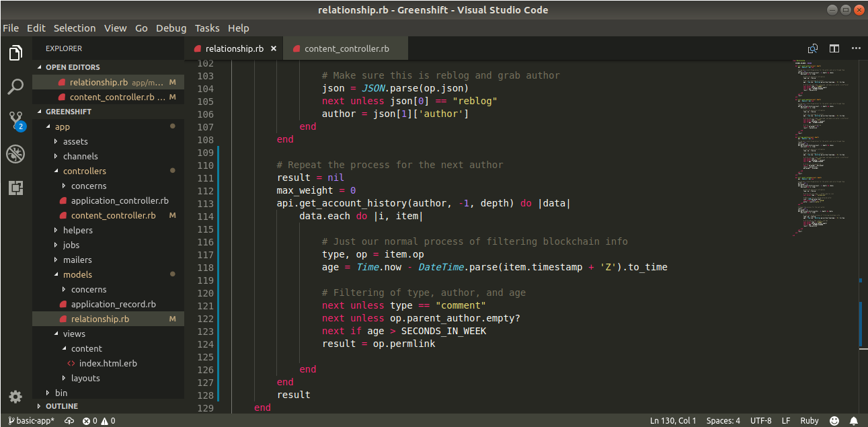Click the Split Editor icon
The image size is (868, 427).
(834, 48)
